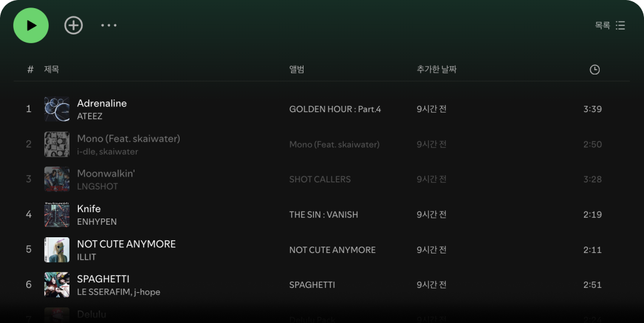
Task: Sort by the 제목 column header
Action: (x=51, y=69)
